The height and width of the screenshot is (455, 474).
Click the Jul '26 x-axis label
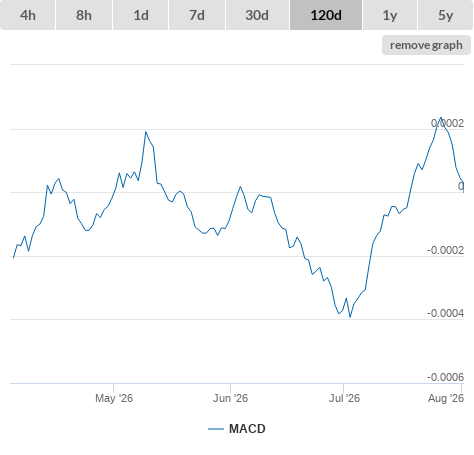[344, 398]
